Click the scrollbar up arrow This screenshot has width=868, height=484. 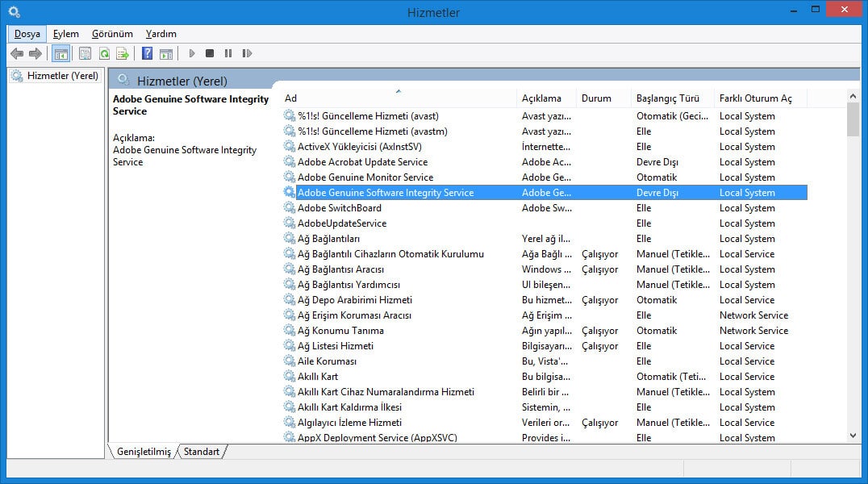(853, 96)
